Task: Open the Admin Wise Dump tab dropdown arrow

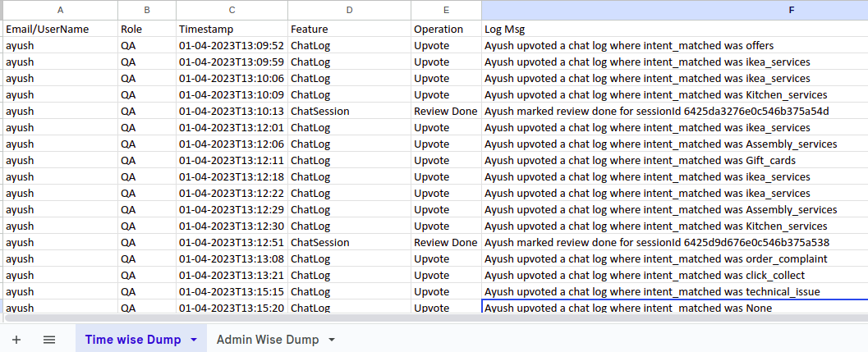Action: pos(332,340)
